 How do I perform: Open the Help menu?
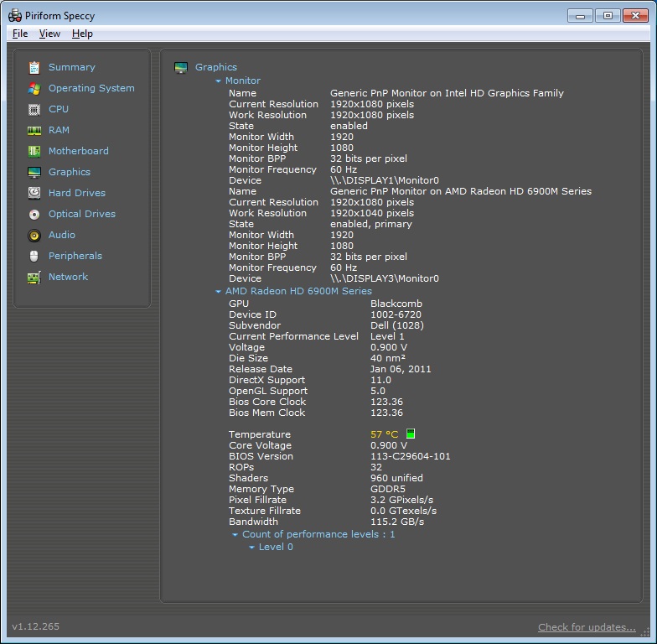[x=82, y=34]
